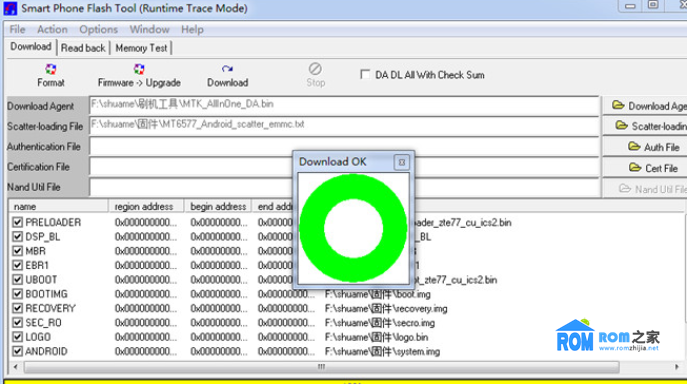Select the logo.bin file path

(x=376, y=337)
